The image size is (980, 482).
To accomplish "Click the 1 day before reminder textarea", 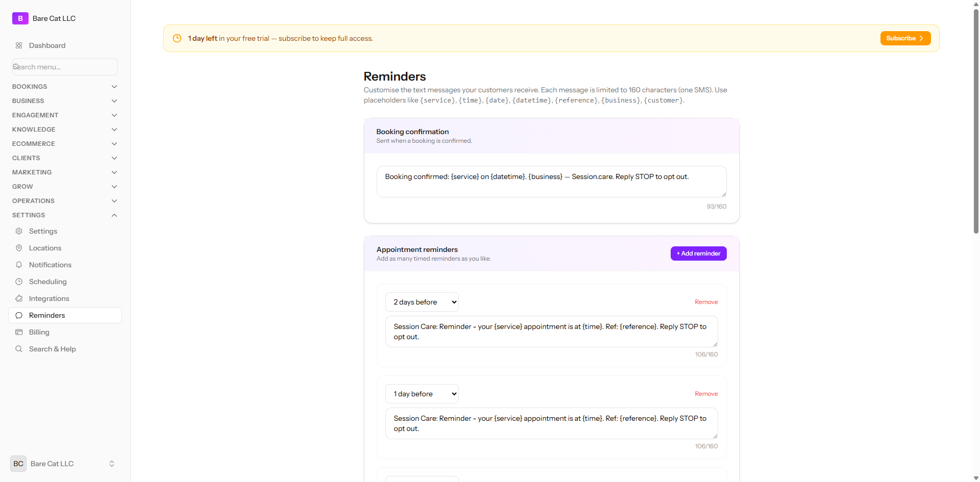I will tap(551, 423).
